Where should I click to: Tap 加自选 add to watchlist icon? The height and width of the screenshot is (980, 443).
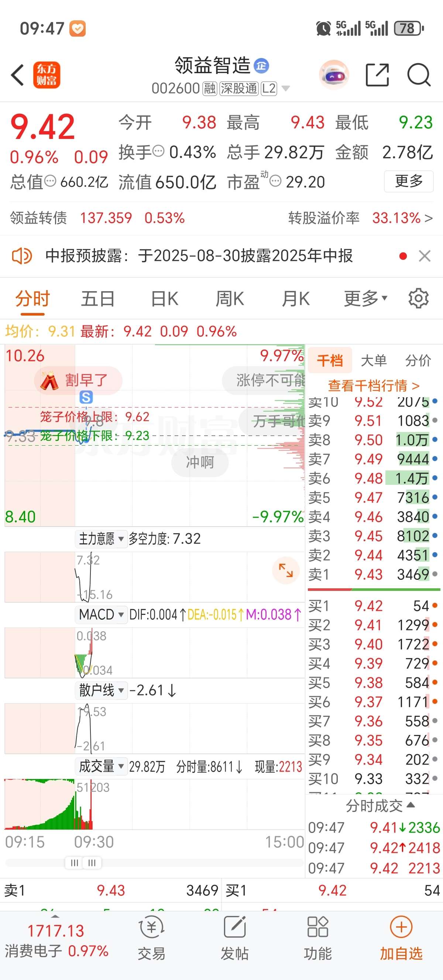click(401, 938)
